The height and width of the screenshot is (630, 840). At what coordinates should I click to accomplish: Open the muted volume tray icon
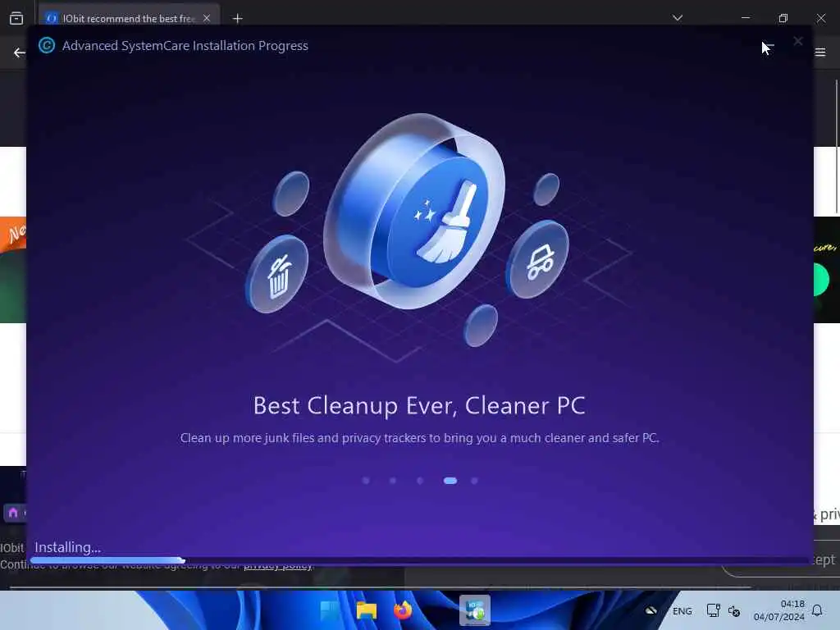point(734,610)
